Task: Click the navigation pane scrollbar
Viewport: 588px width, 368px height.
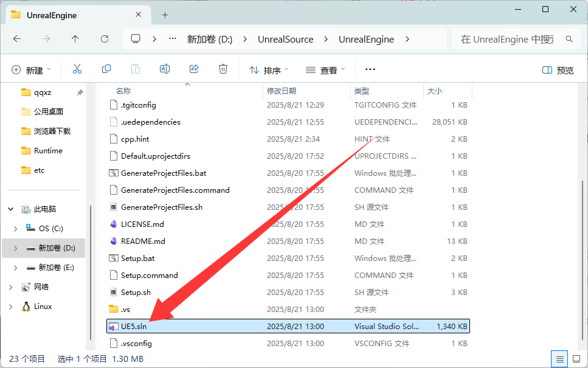Action: [91, 273]
